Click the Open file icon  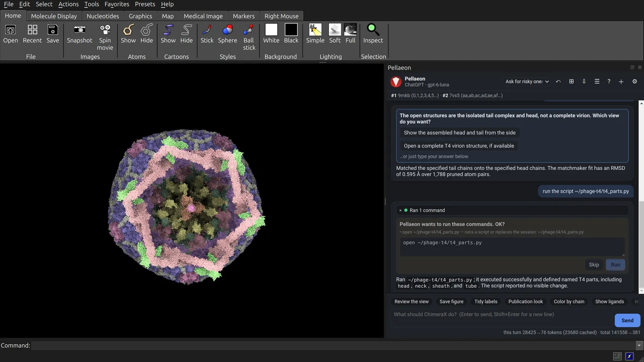[x=10, y=34]
